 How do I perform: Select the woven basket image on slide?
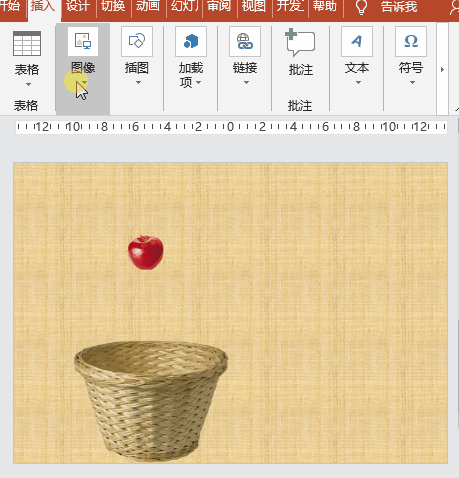point(151,401)
